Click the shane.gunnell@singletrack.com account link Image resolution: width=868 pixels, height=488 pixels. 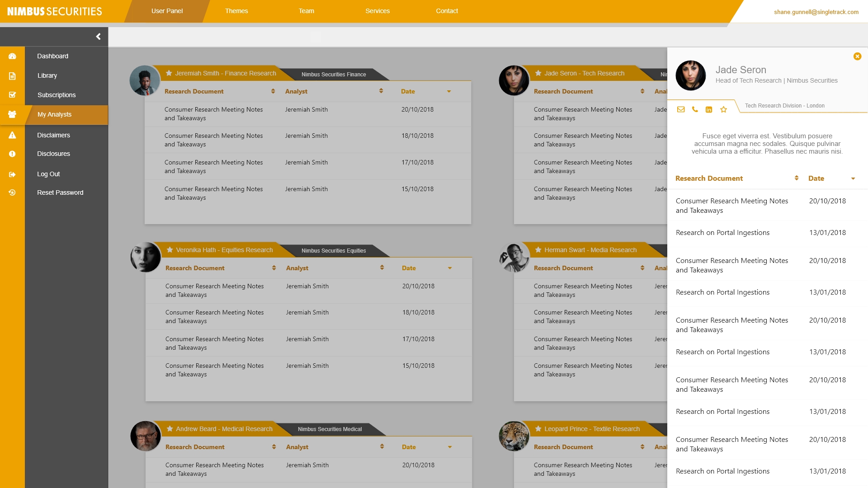coord(816,12)
